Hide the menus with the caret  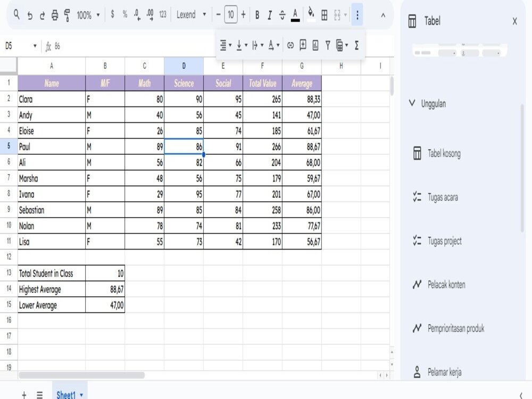[383, 15]
